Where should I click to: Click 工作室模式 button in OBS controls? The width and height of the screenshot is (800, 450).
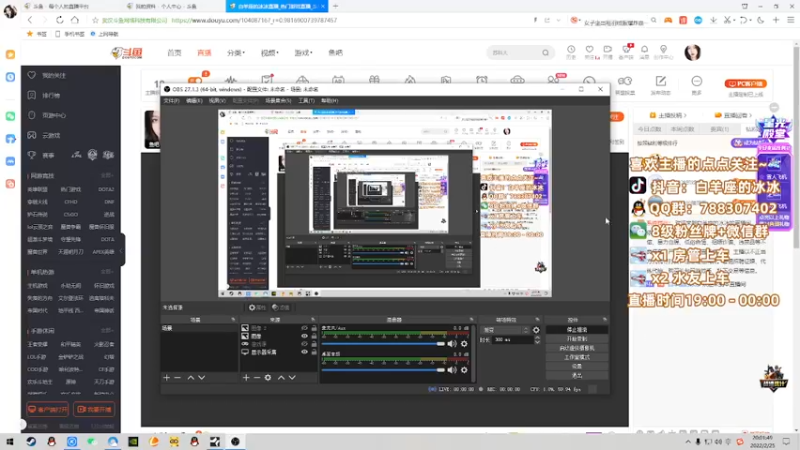(577, 357)
